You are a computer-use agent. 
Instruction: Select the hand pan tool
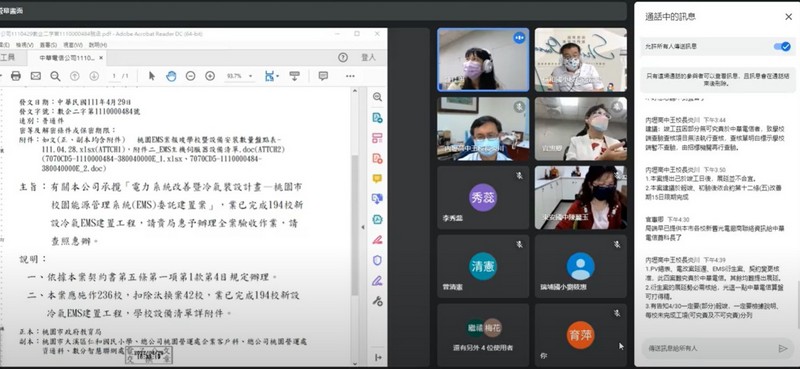point(171,76)
